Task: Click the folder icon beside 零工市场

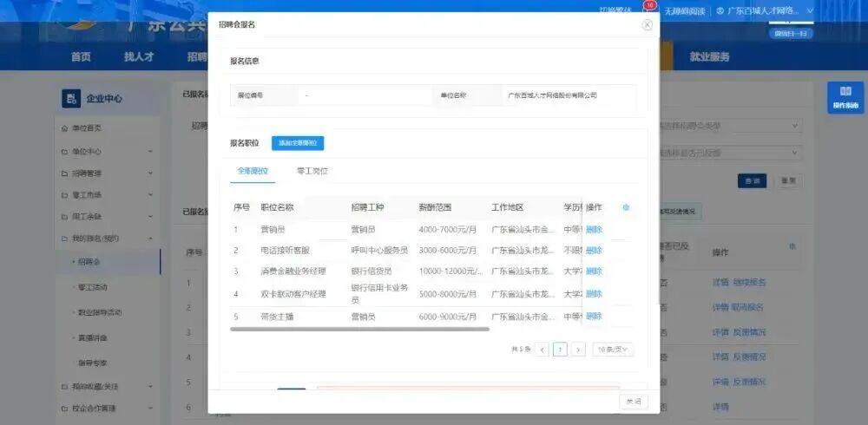Action: click(64, 195)
